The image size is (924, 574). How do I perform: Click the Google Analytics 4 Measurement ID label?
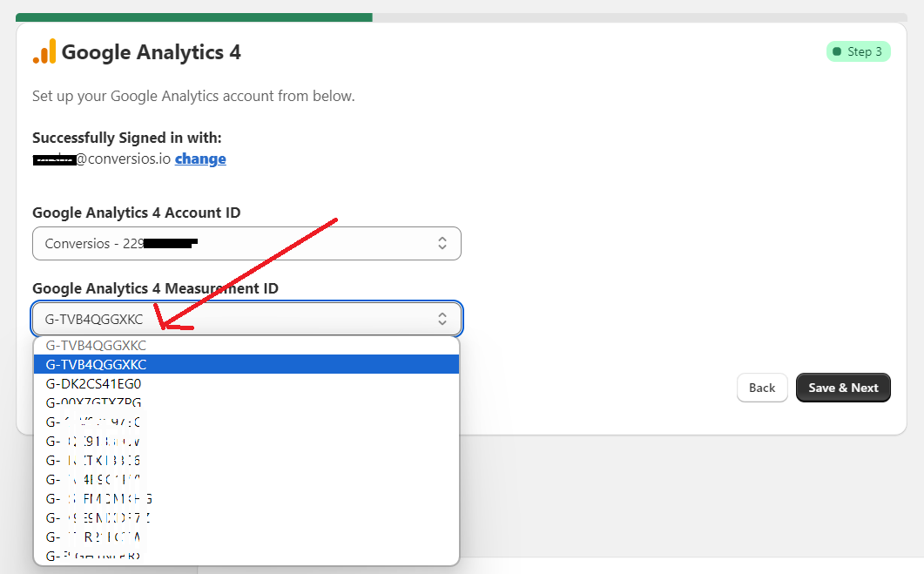point(155,288)
